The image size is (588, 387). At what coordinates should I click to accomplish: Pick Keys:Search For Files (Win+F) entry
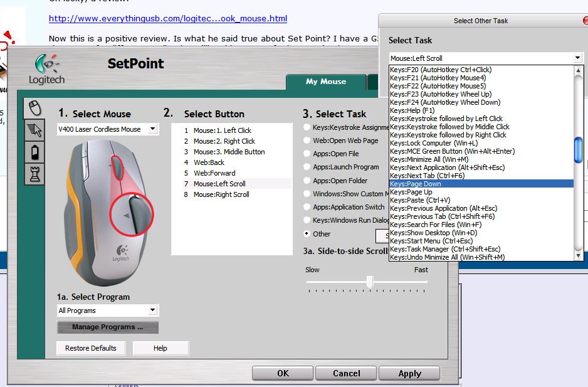pyautogui.click(x=481, y=225)
